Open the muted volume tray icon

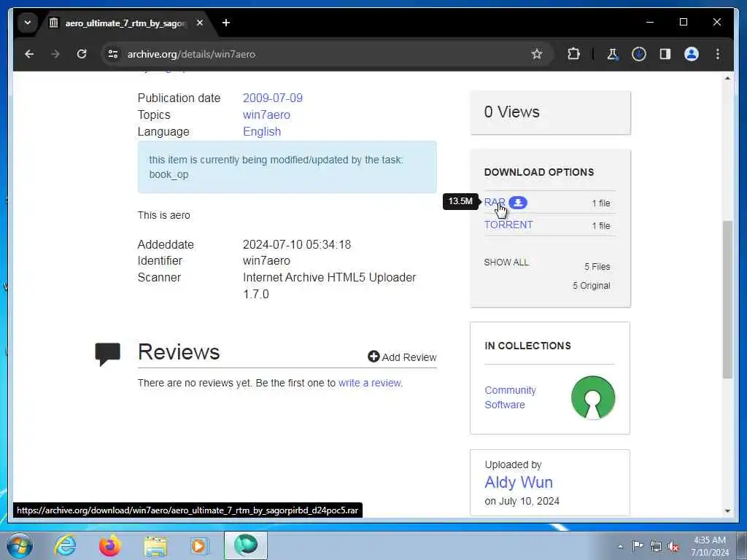pos(674,546)
